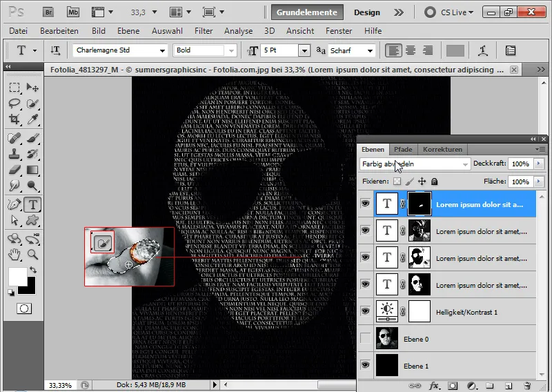Viewport: 552px width, 392px height.
Task: Select the Spot Healing Brush tool
Action: (x=14, y=138)
